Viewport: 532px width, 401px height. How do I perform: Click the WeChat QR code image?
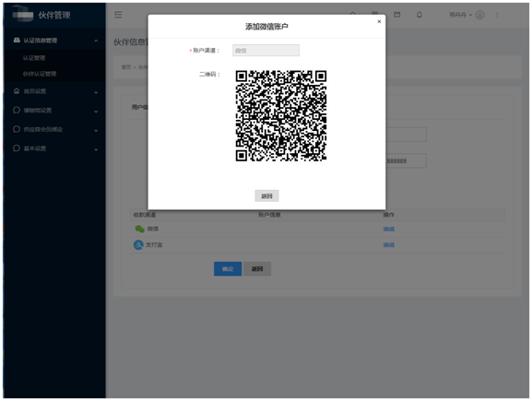click(281, 115)
